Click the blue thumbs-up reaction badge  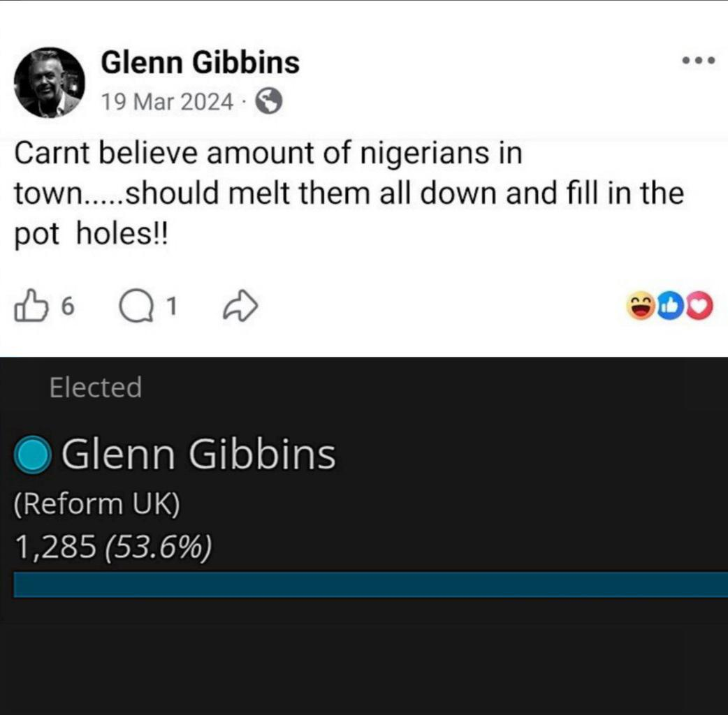tap(671, 306)
